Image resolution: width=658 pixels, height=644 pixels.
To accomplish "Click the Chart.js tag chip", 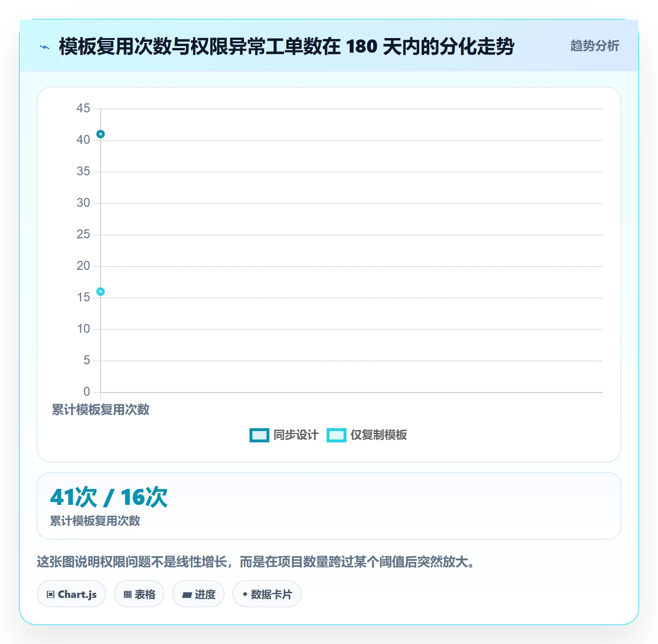I will tap(71, 594).
